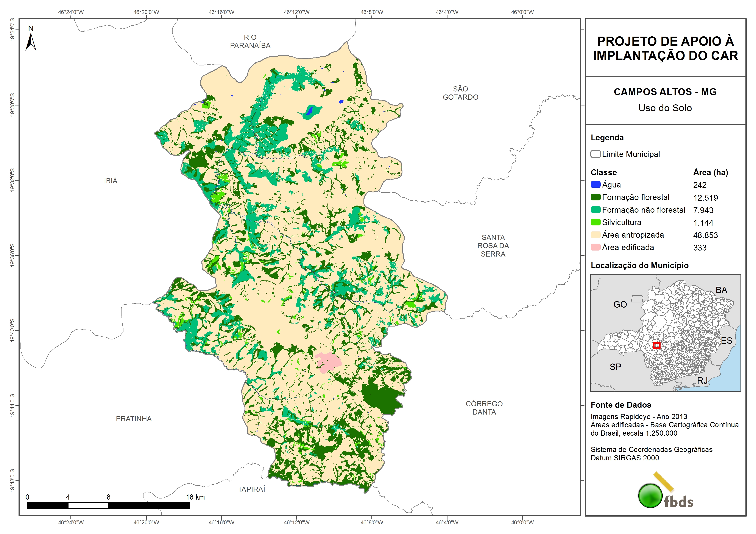Click the CAMPOS ALTOS - MG title
Screen dimensions: 756x534
665,92
